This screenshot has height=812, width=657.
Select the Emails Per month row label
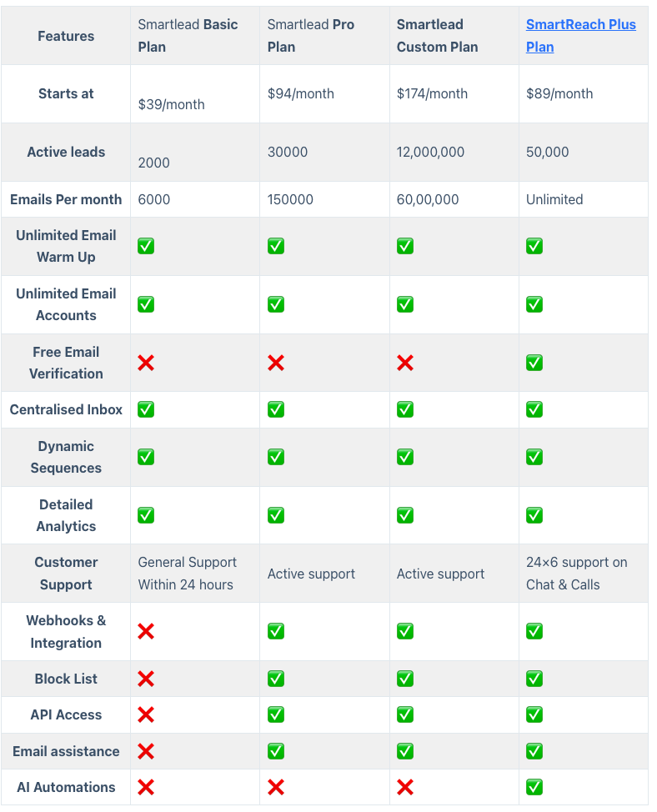click(x=66, y=199)
